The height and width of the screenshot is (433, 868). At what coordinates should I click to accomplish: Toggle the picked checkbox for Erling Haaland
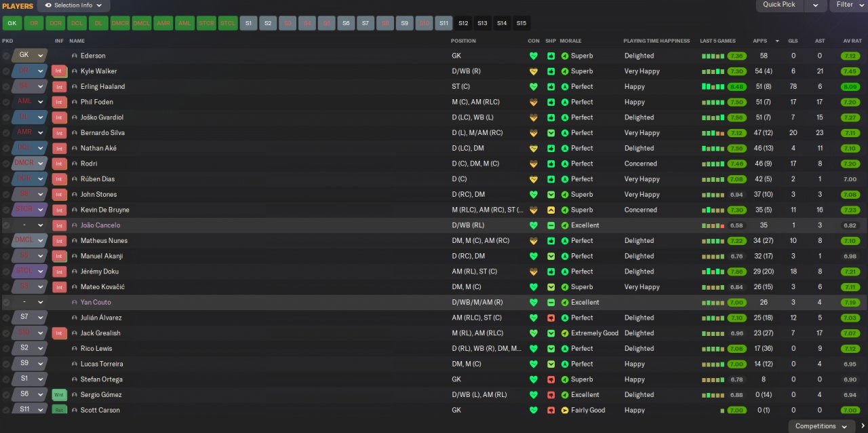[6, 87]
